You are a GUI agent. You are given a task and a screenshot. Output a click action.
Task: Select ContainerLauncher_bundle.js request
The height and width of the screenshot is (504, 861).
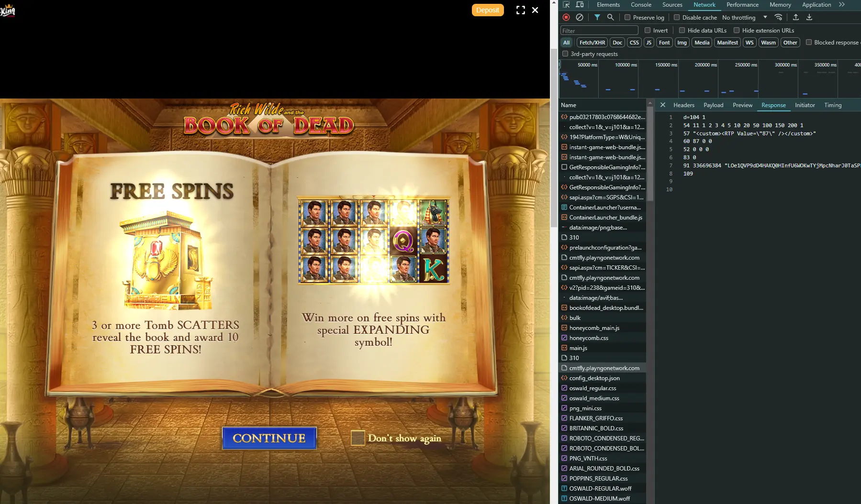[603, 217]
